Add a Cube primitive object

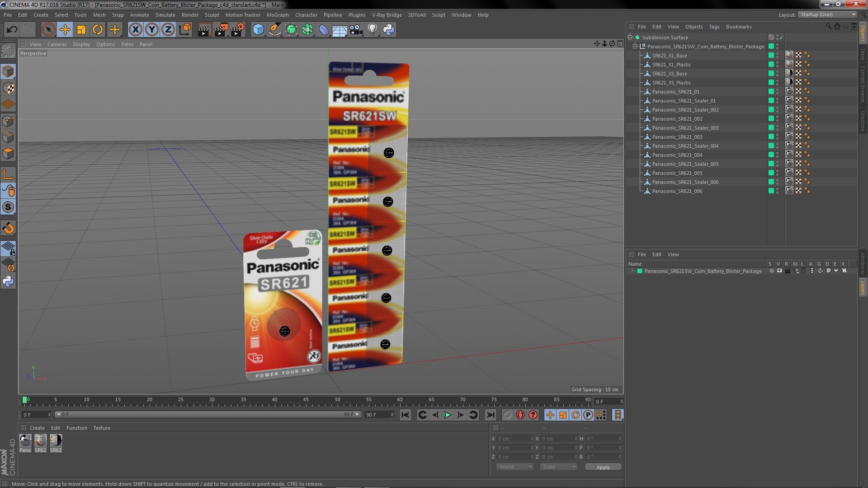pyautogui.click(x=258, y=30)
